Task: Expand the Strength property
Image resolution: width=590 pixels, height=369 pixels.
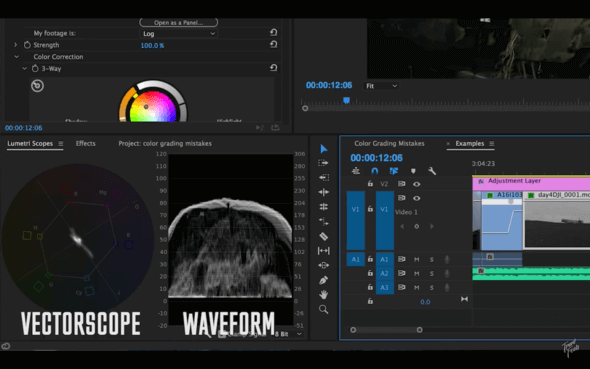Action: (x=15, y=45)
